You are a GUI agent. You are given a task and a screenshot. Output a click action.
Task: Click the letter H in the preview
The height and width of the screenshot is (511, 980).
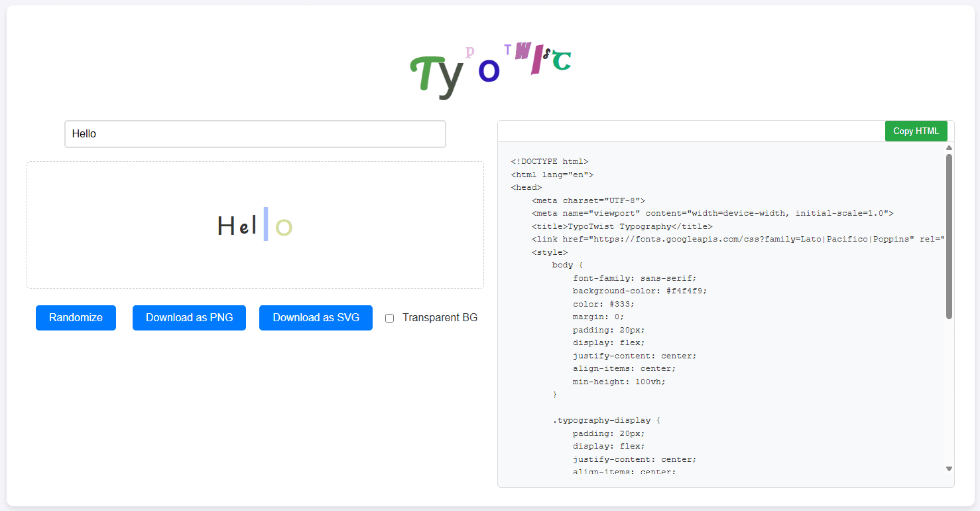227,227
